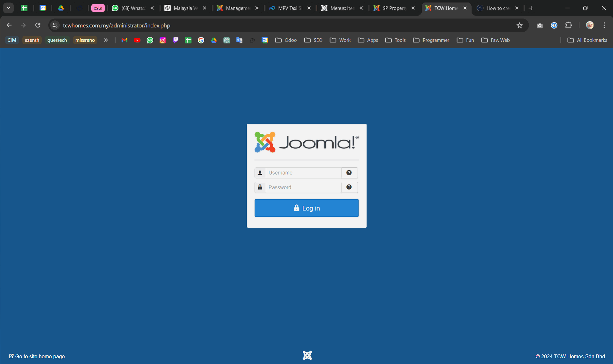Open the Fav. Web bookmarks folder

click(496, 40)
